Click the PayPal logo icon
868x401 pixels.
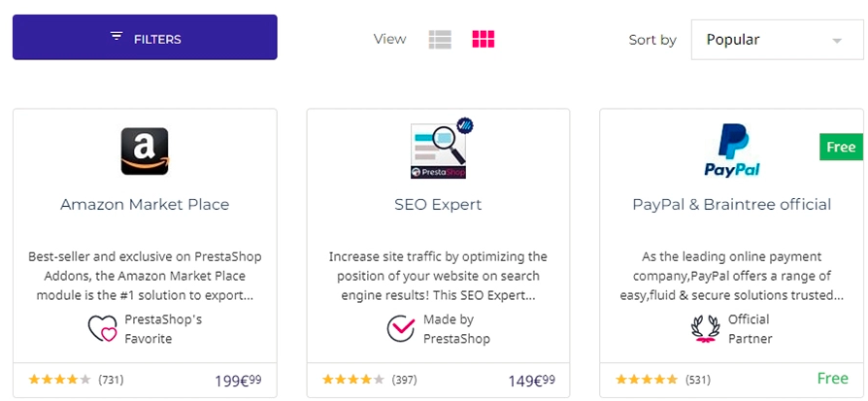(x=732, y=150)
